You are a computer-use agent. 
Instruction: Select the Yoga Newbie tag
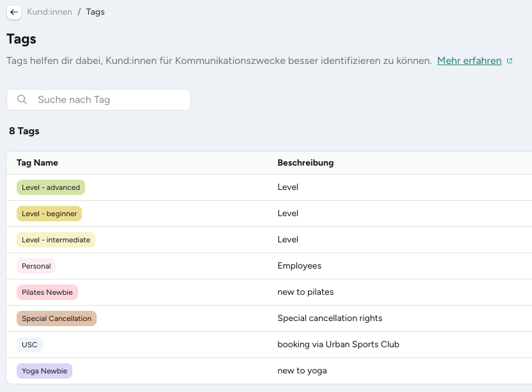[44, 371]
